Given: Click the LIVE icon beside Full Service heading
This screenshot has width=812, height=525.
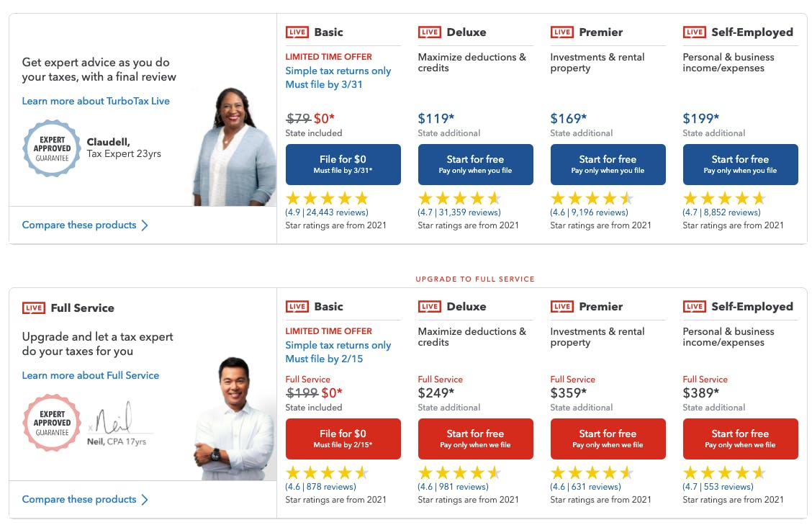Looking at the screenshot, I should click(34, 308).
